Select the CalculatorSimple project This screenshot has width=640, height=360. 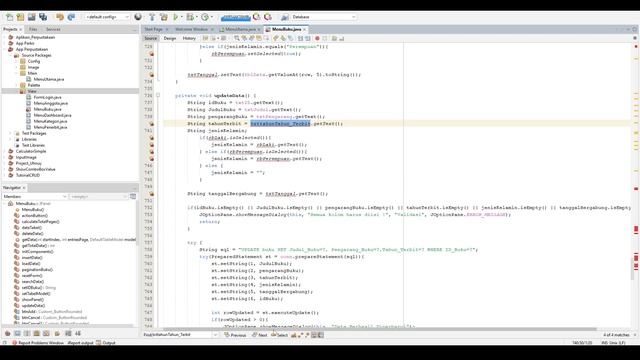click(31, 151)
